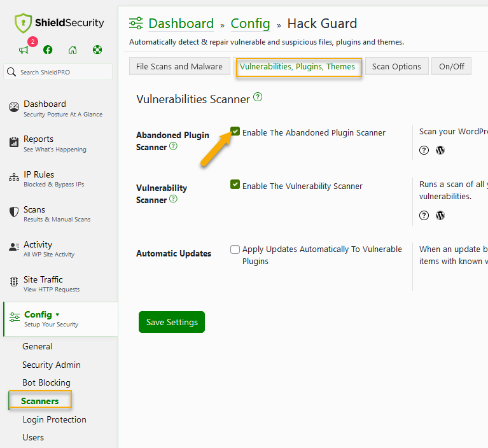This screenshot has height=448, width=488.
Task: Click the ShieldSecurity shield logo
Action: [23, 23]
